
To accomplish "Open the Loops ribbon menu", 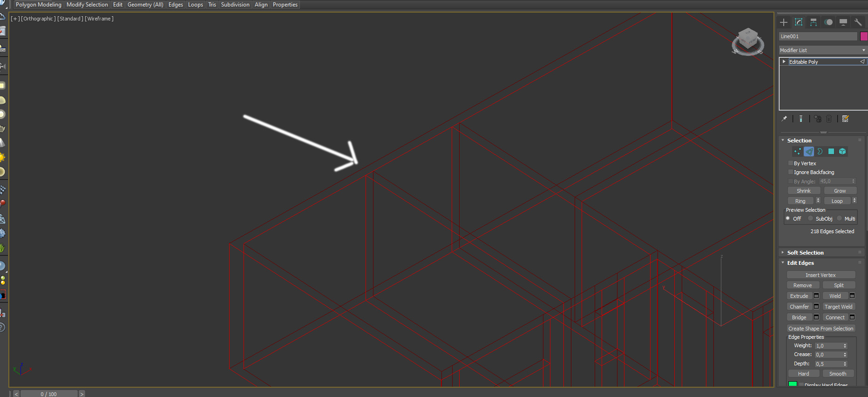I will pyautogui.click(x=196, y=5).
